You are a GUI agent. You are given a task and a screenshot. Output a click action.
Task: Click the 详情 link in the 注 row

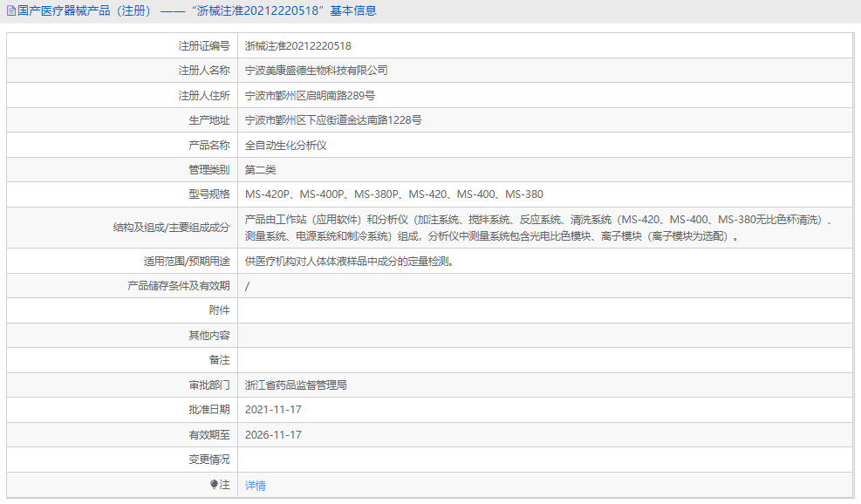coord(256,486)
